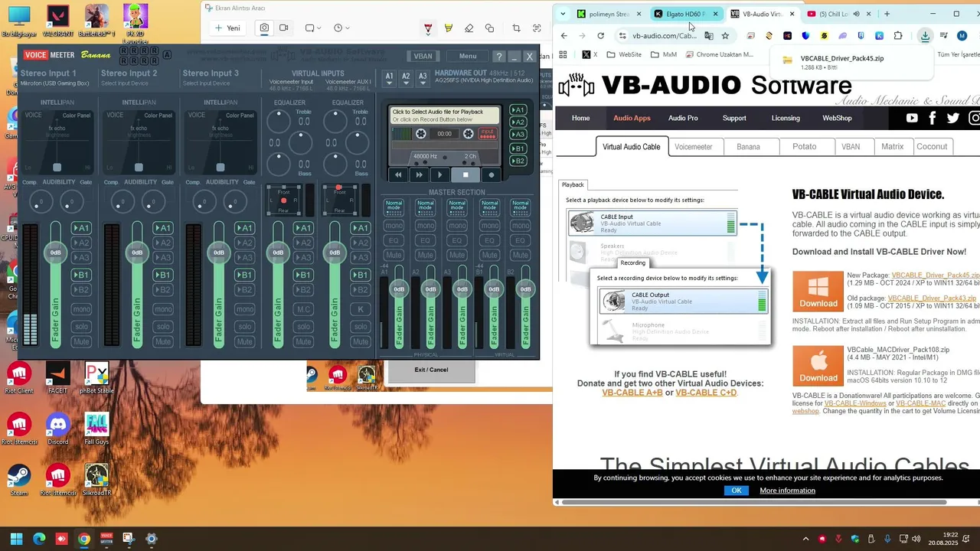Click the cassette play button in Voicemeeter

[439, 174]
